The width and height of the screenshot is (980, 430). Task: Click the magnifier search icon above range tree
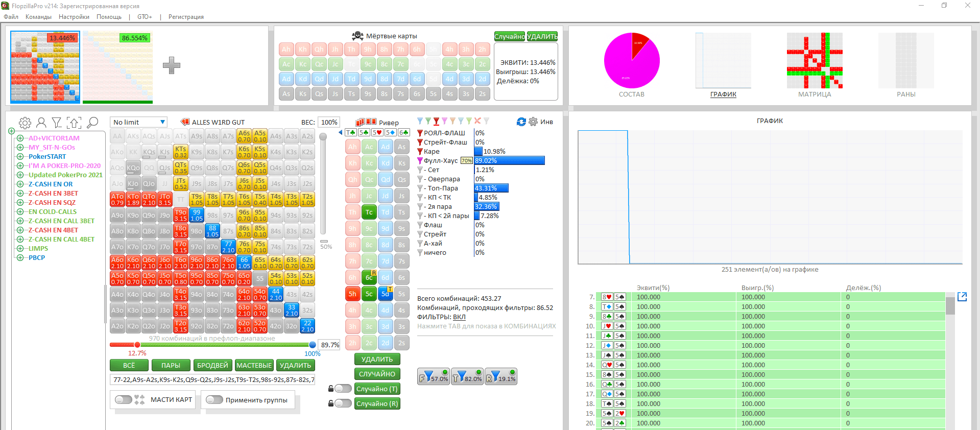(x=92, y=123)
